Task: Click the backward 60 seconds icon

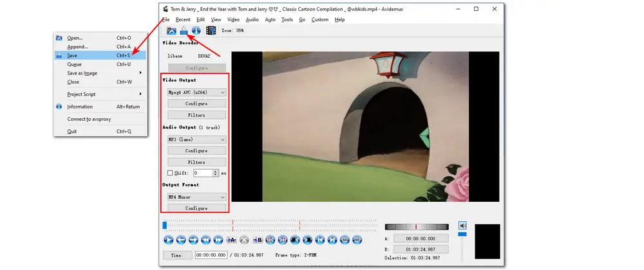Action: click(345, 240)
